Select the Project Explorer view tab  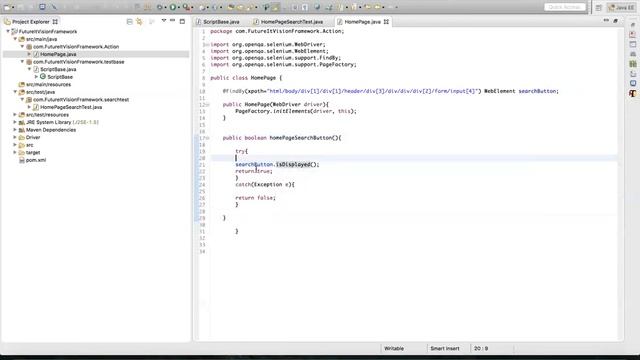30,22
